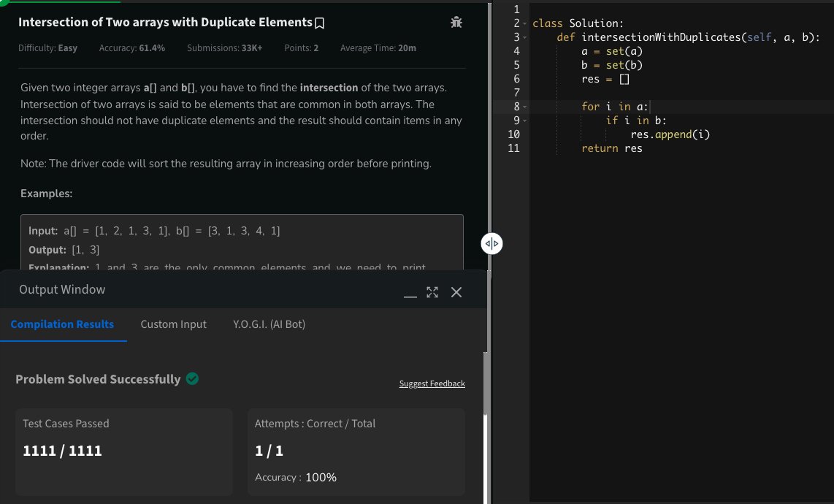Open the Compilation Results tab
The width and height of the screenshot is (834, 504).
tap(62, 324)
